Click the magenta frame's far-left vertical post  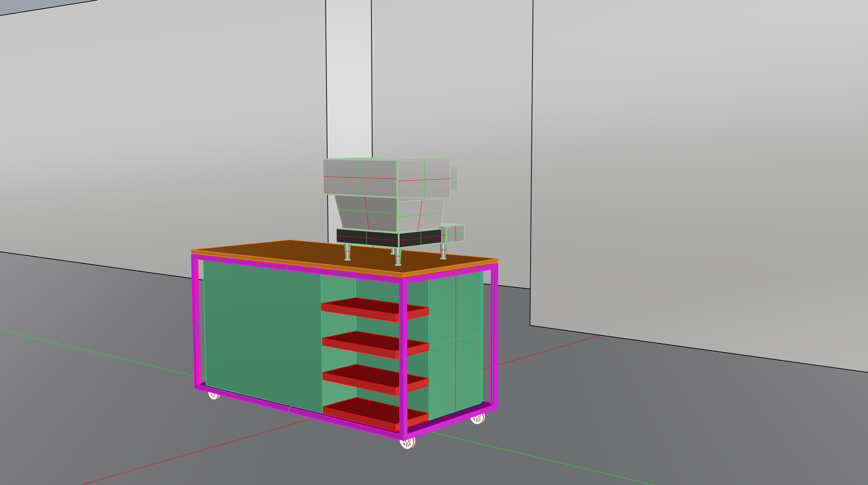(x=196, y=321)
